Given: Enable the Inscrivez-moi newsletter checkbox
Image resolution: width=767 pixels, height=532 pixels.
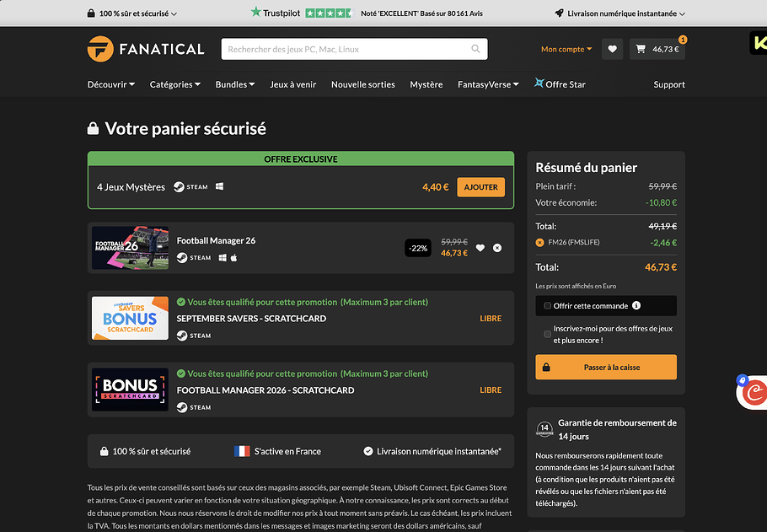Looking at the screenshot, I should pyautogui.click(x=547, y=334).
